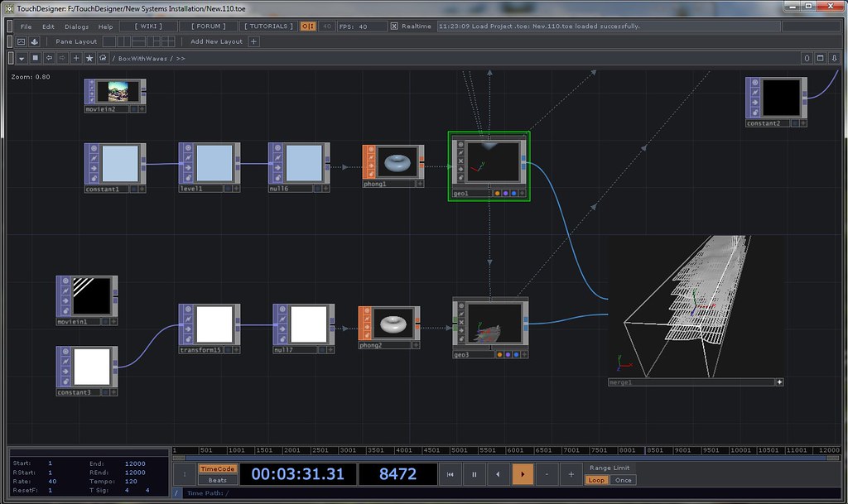Open the Edit menu
The height and width of the screenshot is (504, 848).
pyautogui.click(x=49, y=26)
